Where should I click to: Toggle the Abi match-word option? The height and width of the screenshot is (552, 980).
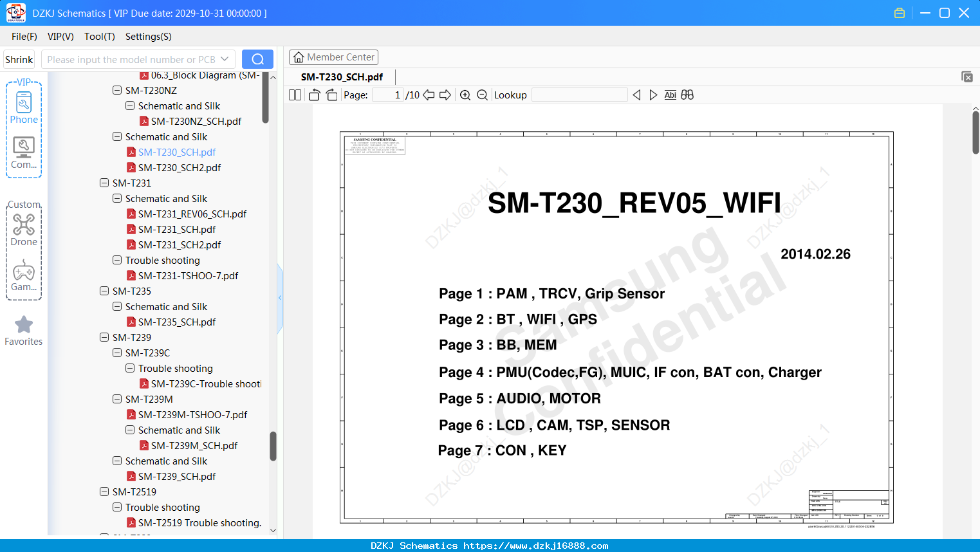670,95
